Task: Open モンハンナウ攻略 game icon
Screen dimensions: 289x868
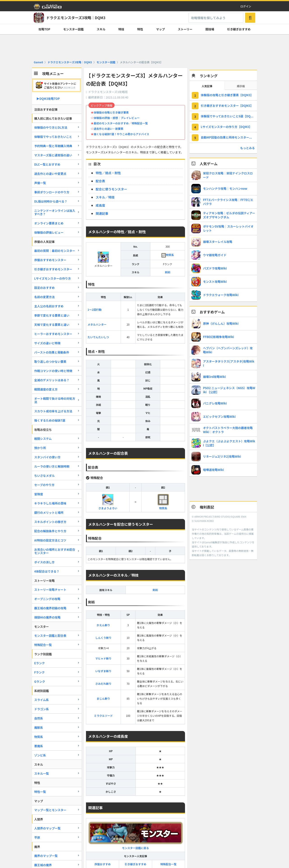Action: click(x=196, y=189)
